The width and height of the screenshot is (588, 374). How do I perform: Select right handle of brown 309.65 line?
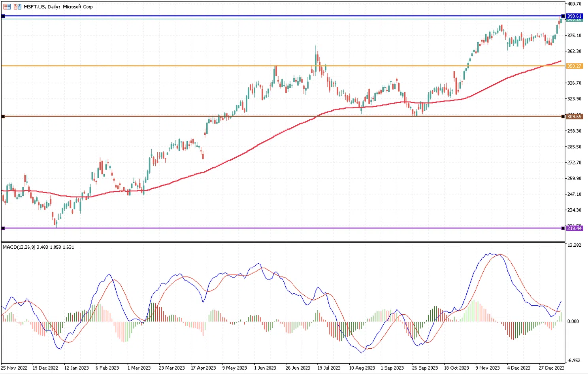(563, 117)
